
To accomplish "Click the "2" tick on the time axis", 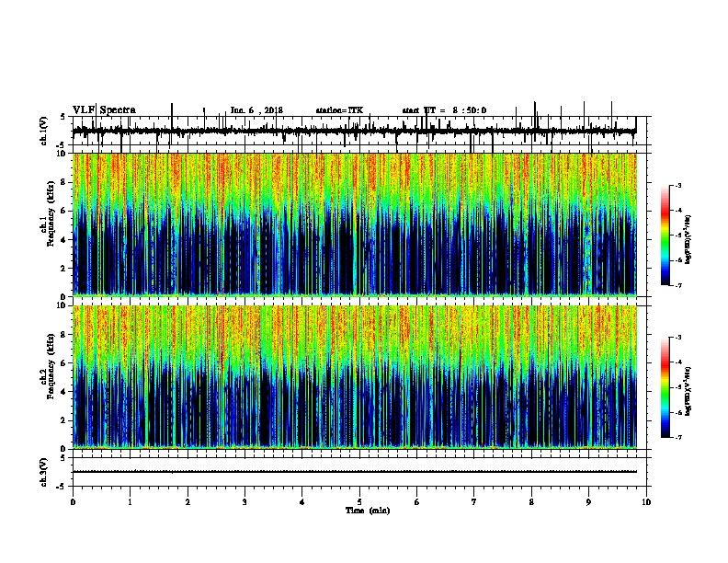I will point(188,502).
